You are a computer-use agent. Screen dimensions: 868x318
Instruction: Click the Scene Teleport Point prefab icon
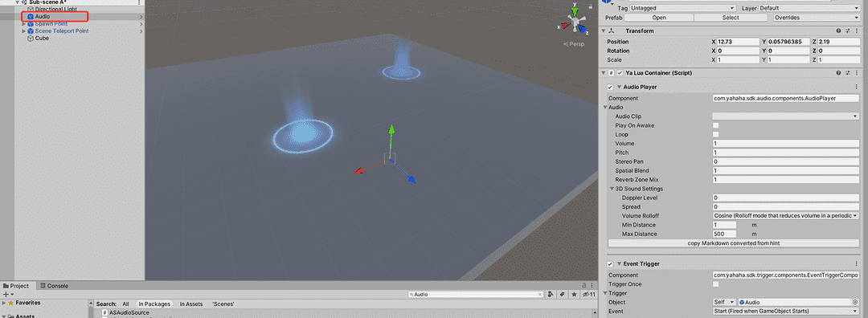(x=31, y=31)
